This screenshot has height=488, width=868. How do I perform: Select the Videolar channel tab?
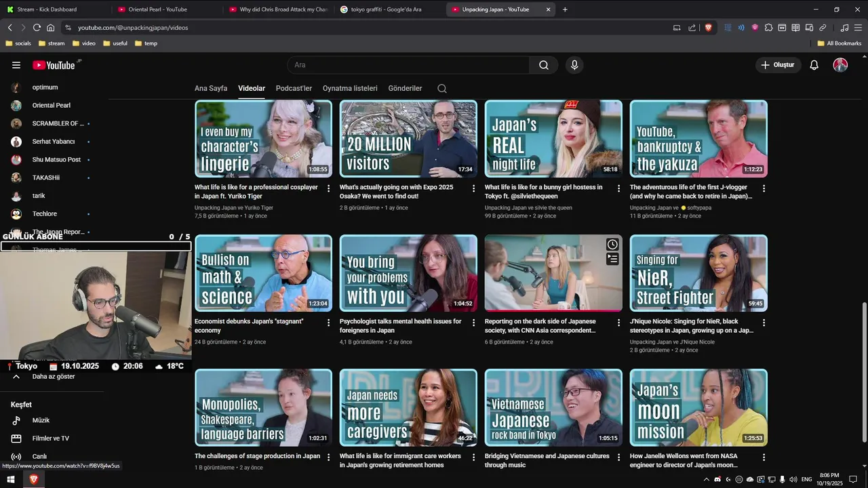pyautogui.click(x=252, y=89)
